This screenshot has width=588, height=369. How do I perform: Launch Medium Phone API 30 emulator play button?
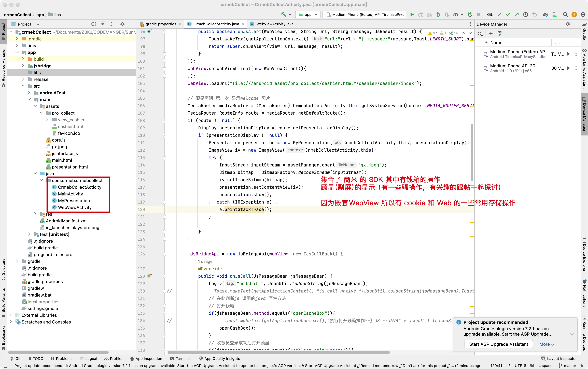pyautogui.click(x=568, y=68)
